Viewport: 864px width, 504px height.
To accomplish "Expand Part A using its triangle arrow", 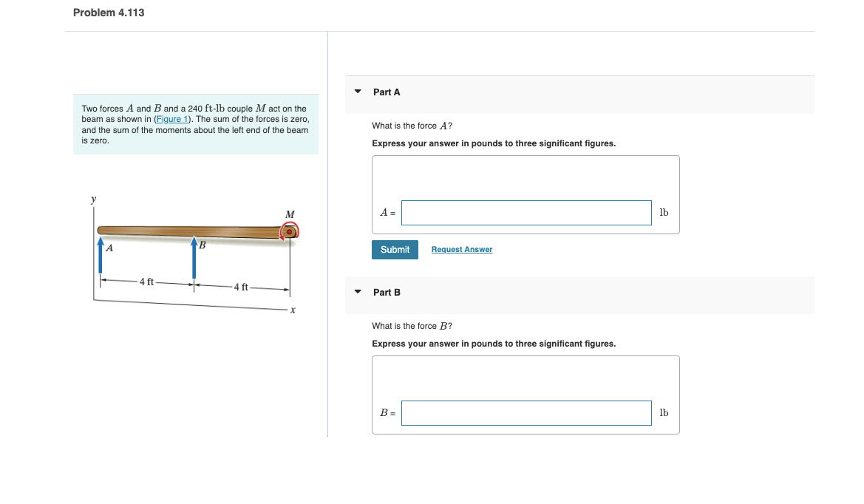I will [358, 92].
